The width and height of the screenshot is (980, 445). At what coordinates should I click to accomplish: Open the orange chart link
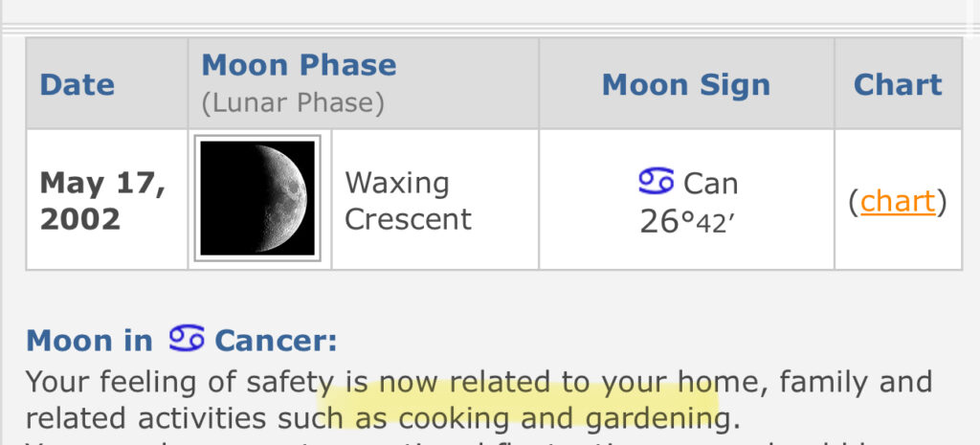point(897,202)
